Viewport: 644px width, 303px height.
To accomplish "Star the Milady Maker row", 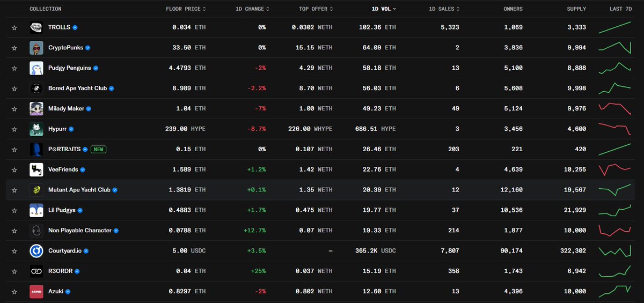I will (14, 109).
